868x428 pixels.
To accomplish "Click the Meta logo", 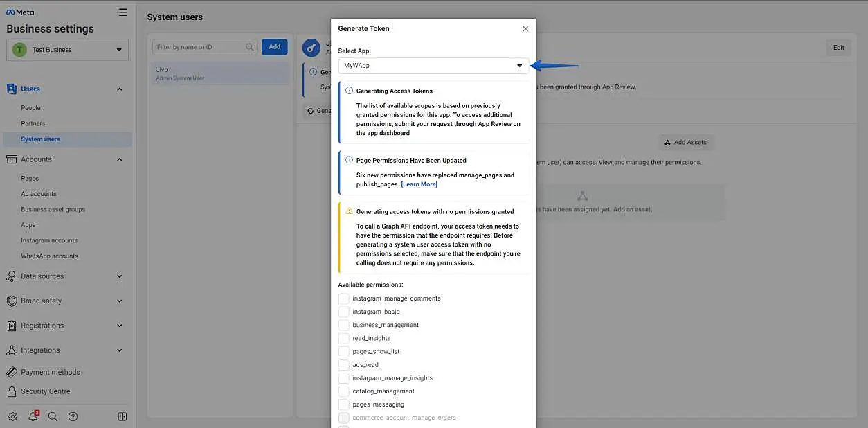I will [x=20, y=12].
